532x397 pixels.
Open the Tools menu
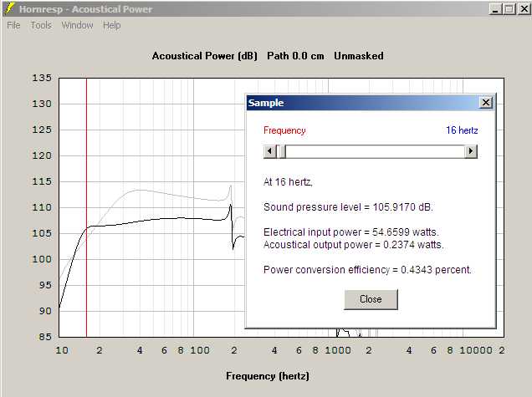coord(41,25)
